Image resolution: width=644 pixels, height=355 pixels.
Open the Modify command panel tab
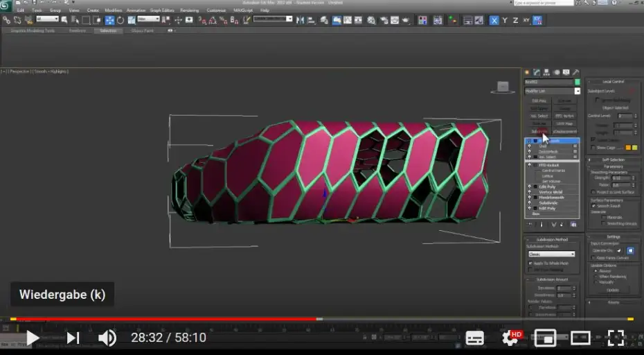click(537, 72)
